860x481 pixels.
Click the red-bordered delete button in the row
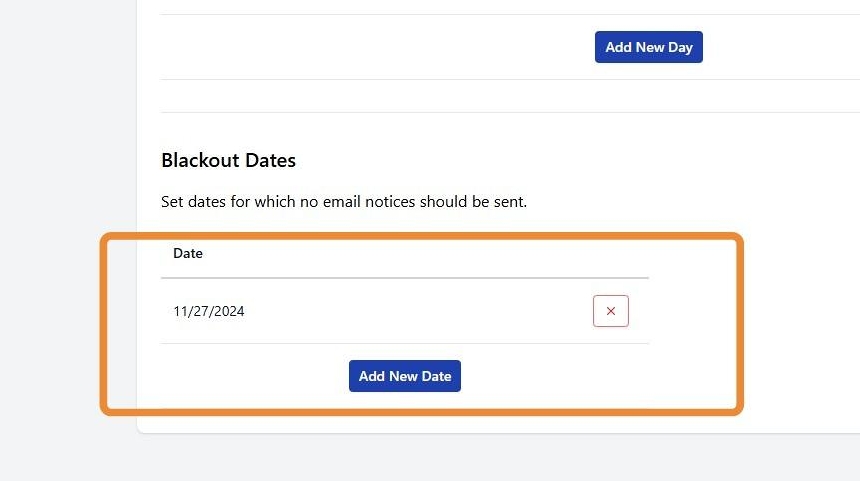point(610,311)
